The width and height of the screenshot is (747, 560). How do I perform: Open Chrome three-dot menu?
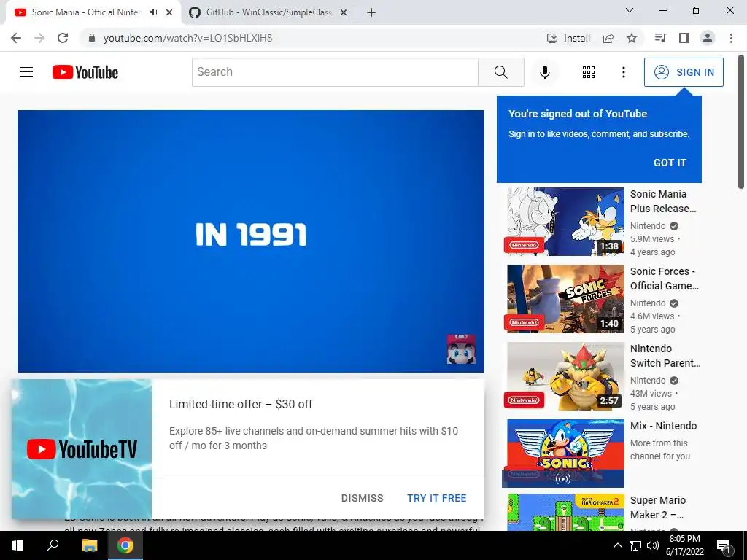pos(731,38)
